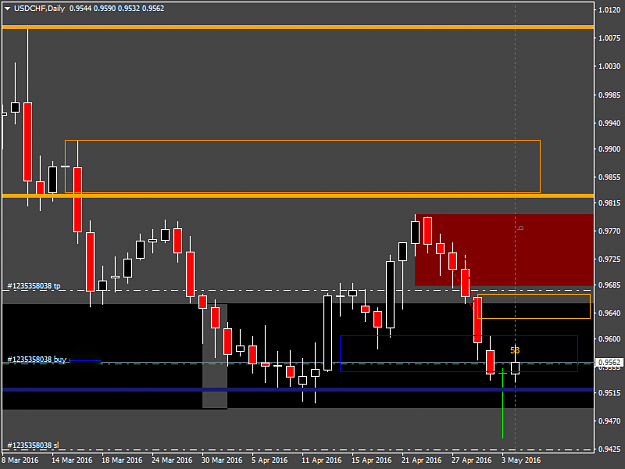The width and height of the screenshot is (625, 469).
Task: Open the chart menu triangle beside USDCHF,Daily
Action: pos(7,8)
